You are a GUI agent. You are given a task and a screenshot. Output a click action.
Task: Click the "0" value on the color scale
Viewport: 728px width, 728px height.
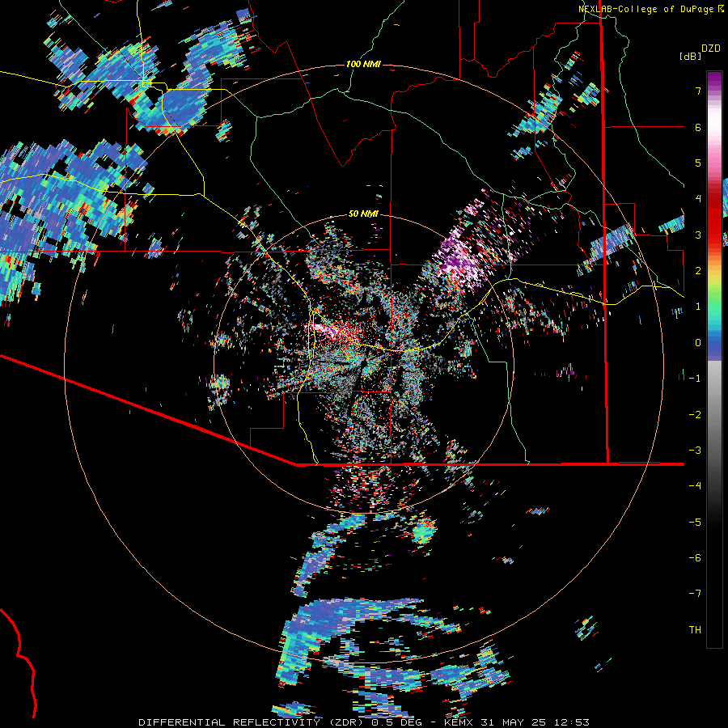(x=698, y=343)
